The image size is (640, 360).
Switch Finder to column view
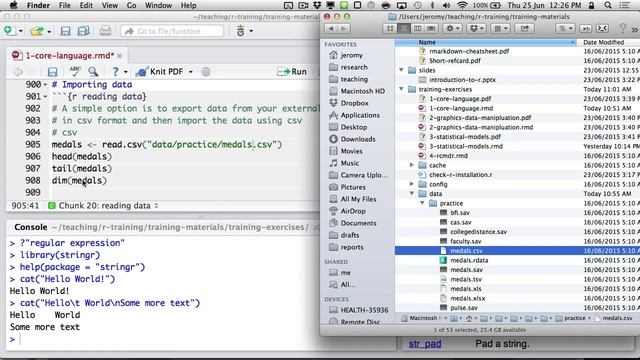click(417, 28)
